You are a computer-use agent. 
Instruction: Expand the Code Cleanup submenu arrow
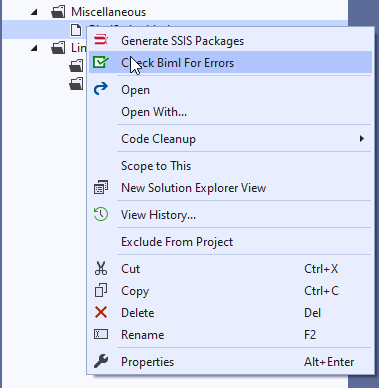[x=362, y=139]
